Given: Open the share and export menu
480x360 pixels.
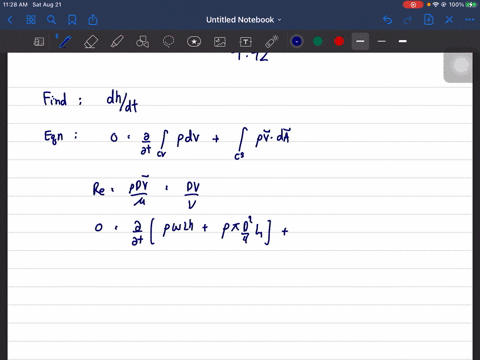Looking at the screenshot, I should click(x=93, y=20).
